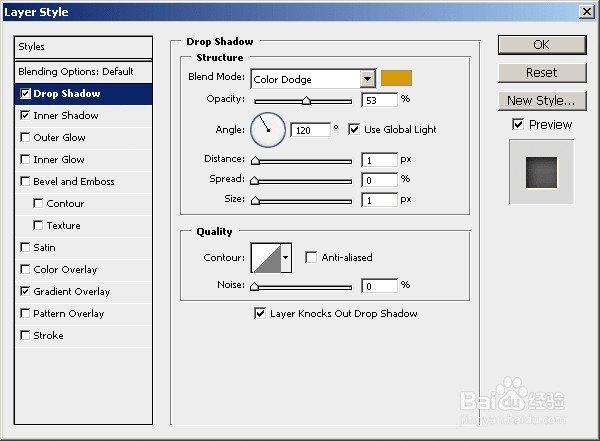Click the Size slider handle
This screenshot has height=441, width=600.
(255, 201)
